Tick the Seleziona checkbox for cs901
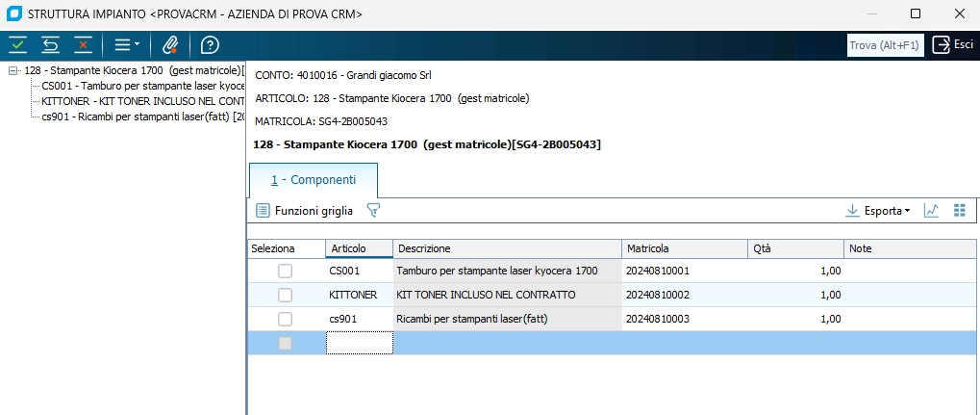The height and width of the screenshot is (415, 980). pos(286,319)
